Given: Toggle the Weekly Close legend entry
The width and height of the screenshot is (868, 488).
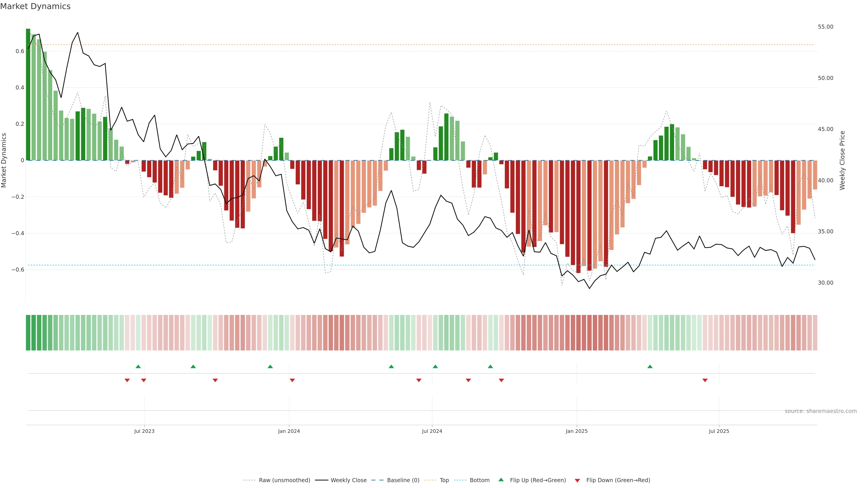Looking at the screenshot, I should point(348,480).
